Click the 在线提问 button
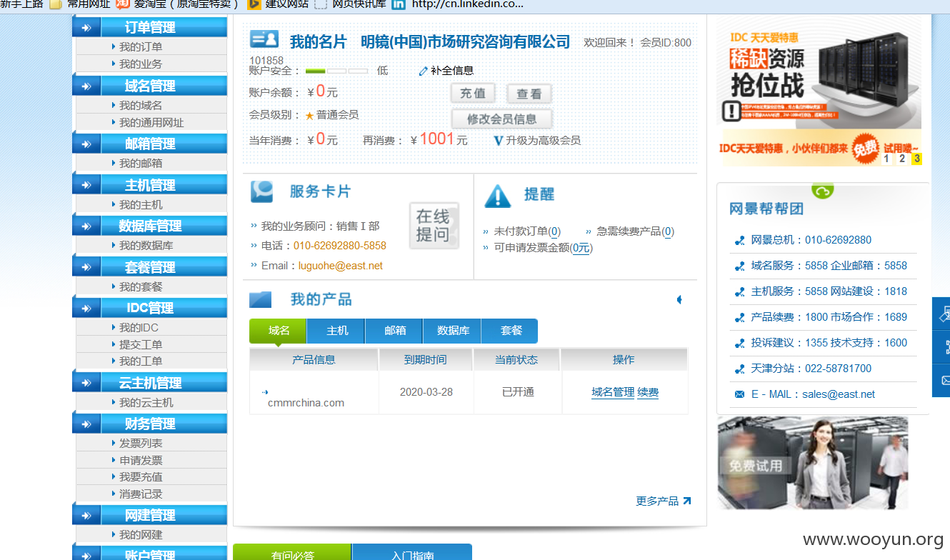 (434, 225)
